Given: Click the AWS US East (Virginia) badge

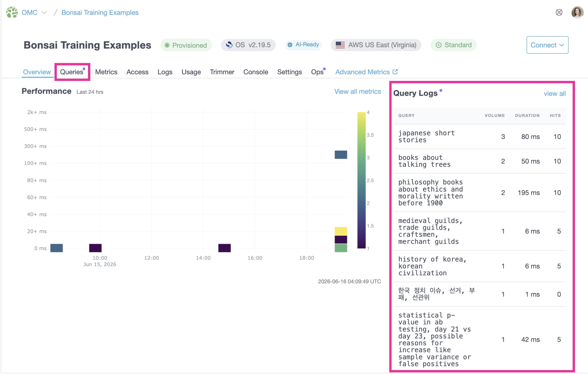Looking at the screenshot, I should [376, 45].
